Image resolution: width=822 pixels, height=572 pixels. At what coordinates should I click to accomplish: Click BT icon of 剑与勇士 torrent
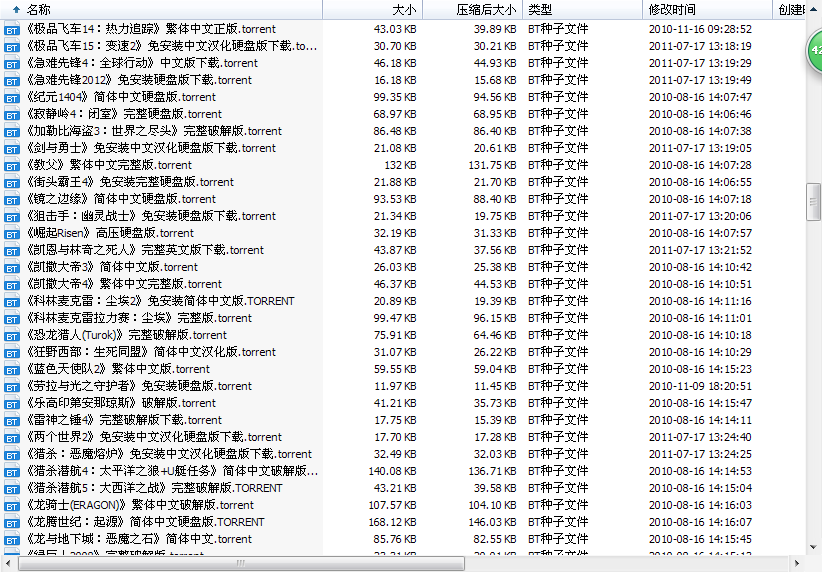pyautogui.click(x=12, y=148)
